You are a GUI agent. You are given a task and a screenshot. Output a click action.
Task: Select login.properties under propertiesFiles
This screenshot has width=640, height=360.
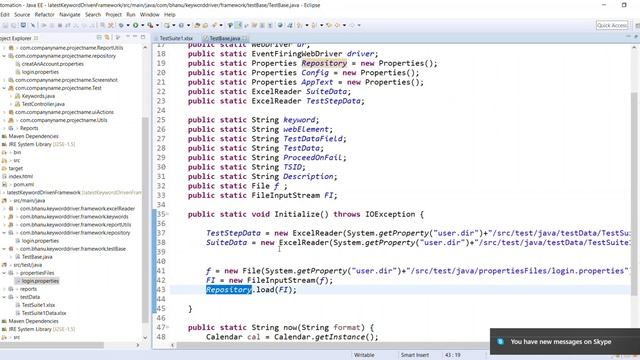point(40,281)
